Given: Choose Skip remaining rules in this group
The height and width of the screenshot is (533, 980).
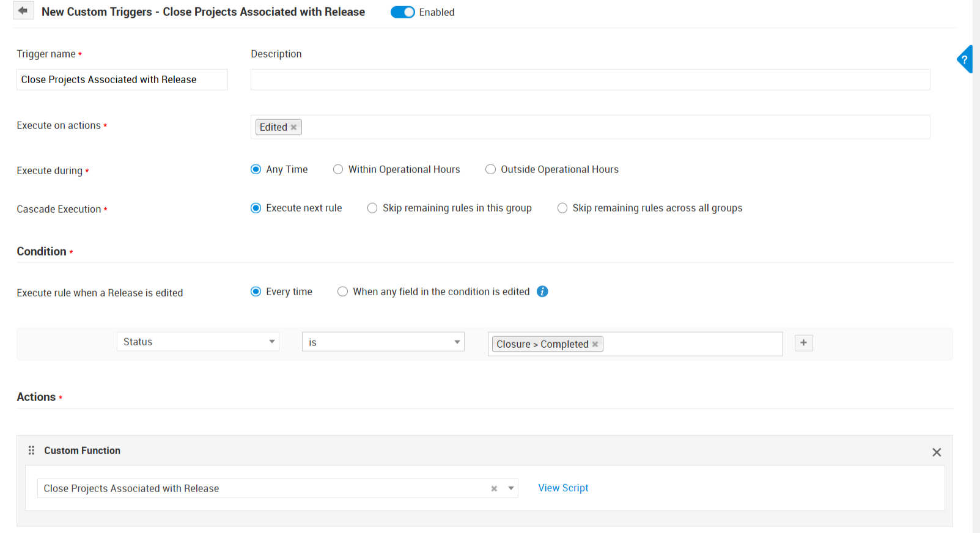Looking at the screenshot, I should click(372, 208).
